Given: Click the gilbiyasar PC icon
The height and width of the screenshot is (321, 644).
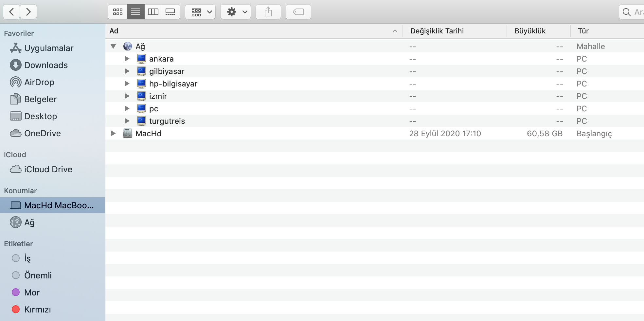Looking at the screenshot, I should pyautogui.click(x=141, y=71).
